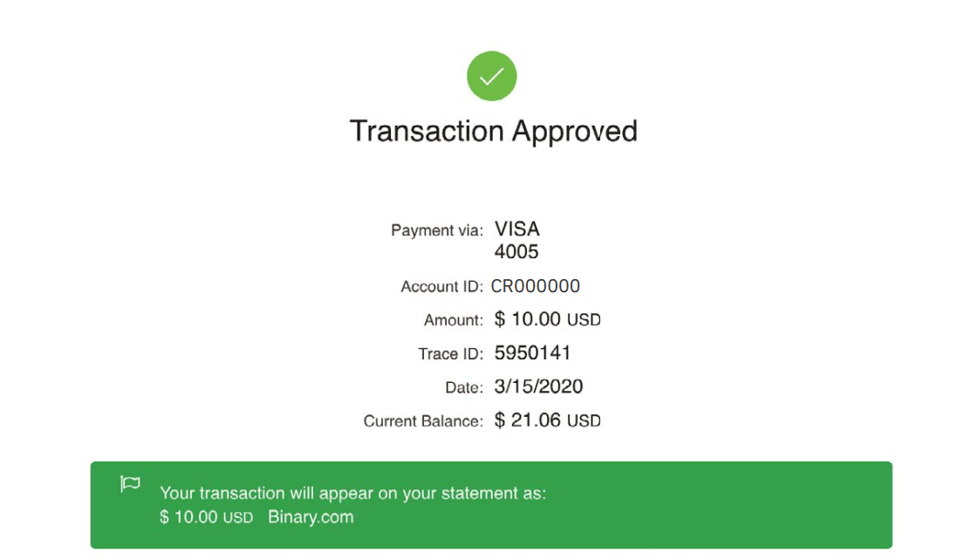Click the statement notice message text
The height and width of the screenshot is (560, 978).
353,494
